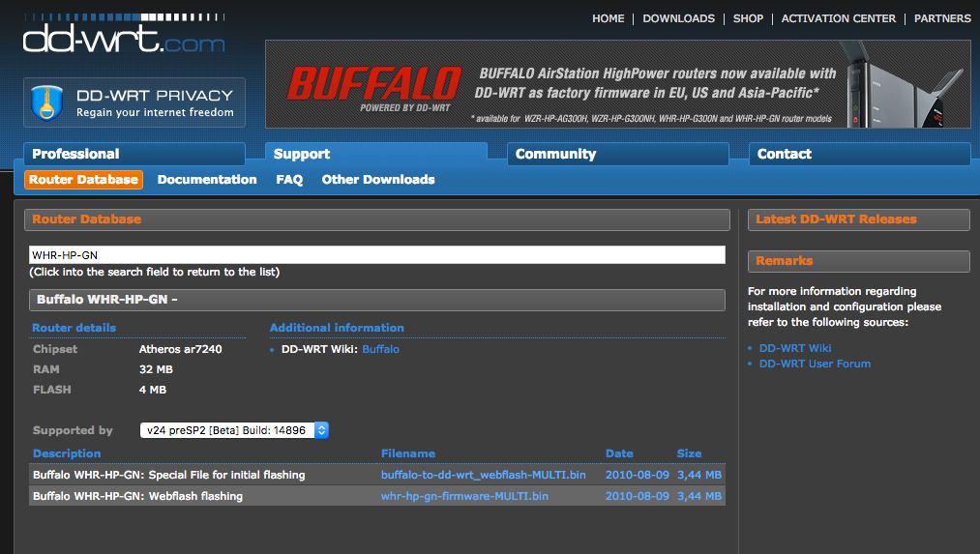980x554 pixels.
Task: Click the 32 MB RAM value
Action: [x=157, y=369]
